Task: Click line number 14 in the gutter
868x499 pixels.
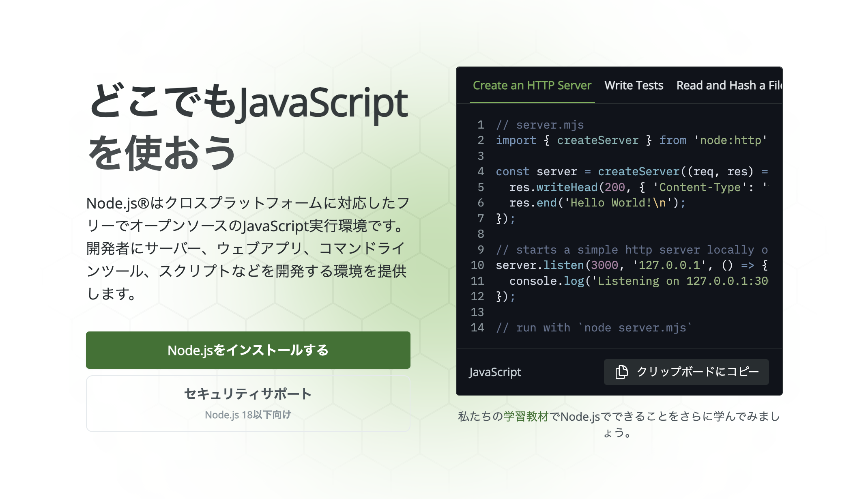Action: pyautogui.click(x=477, y=327)
